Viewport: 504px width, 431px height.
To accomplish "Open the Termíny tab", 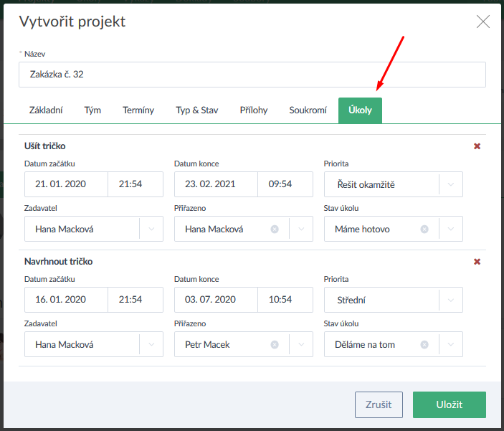I will [x=138, y=110].
